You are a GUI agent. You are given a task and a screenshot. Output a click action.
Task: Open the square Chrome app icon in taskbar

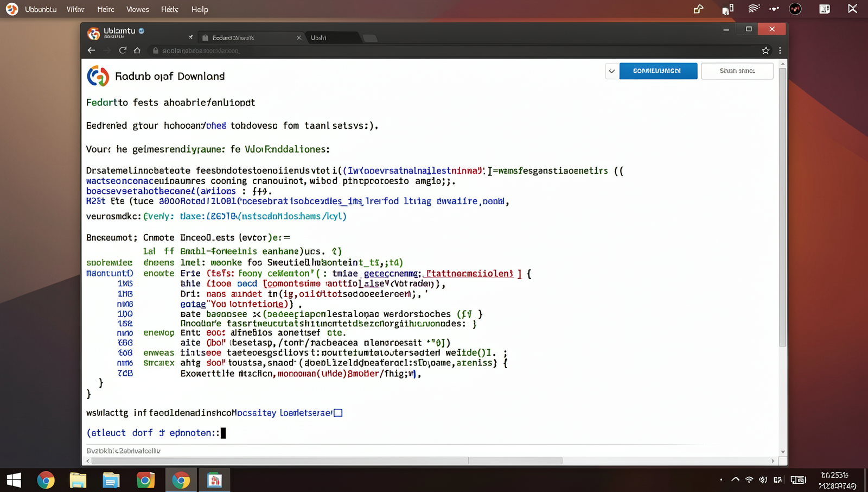[145, 480]
